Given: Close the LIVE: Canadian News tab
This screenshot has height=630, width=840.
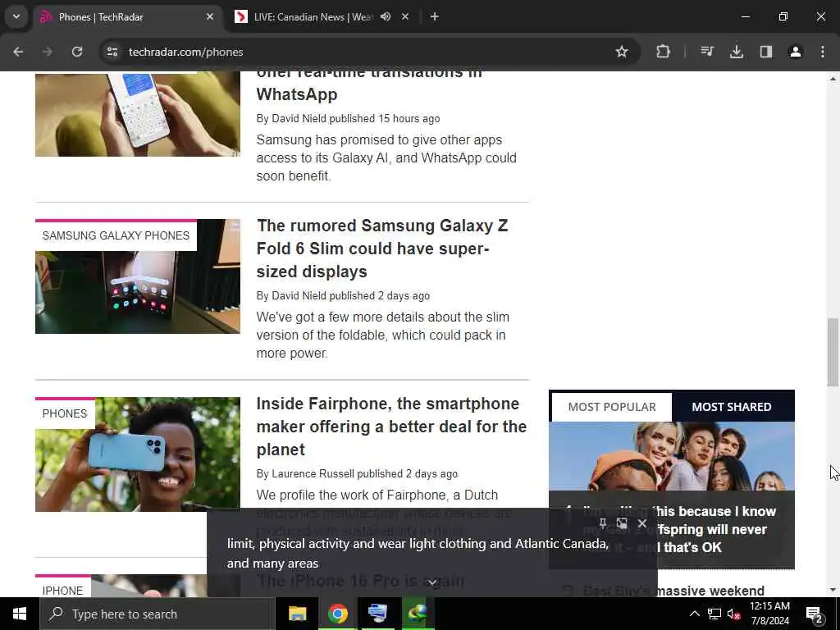Looking at the screenshot, I should (405, 16).
